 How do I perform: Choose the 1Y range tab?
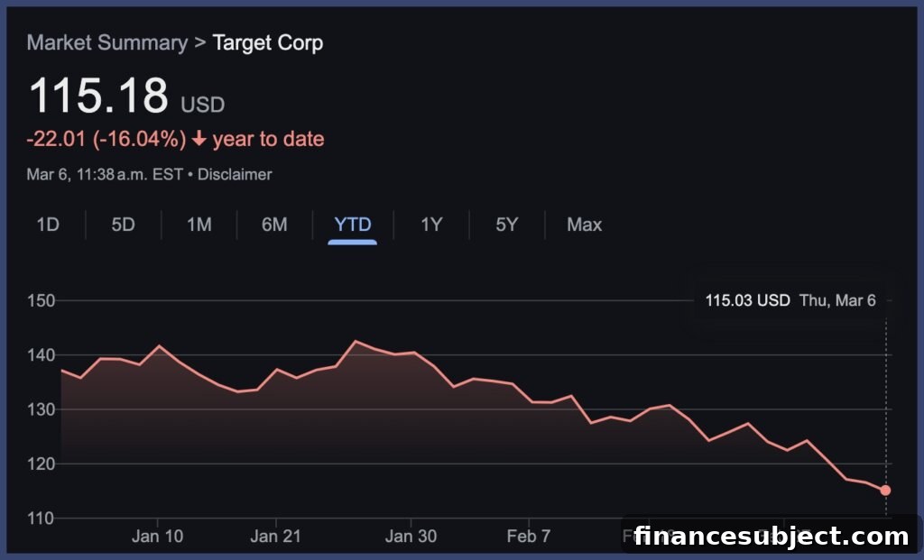[x=431, y=225]
